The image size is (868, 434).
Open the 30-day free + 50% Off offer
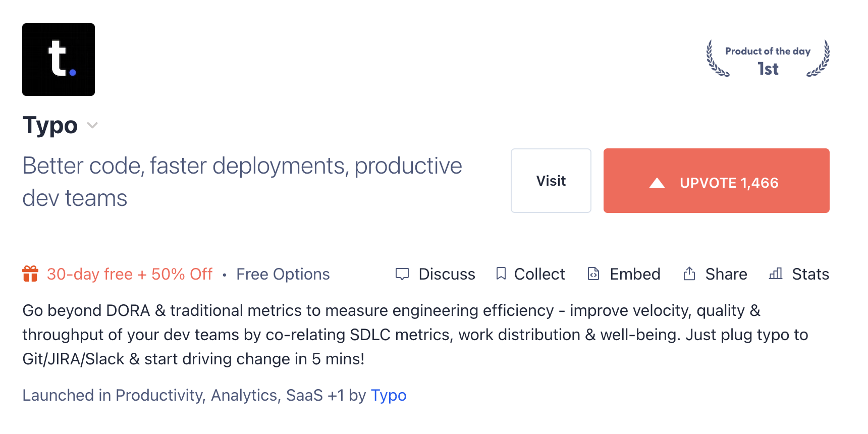[130, 274]
